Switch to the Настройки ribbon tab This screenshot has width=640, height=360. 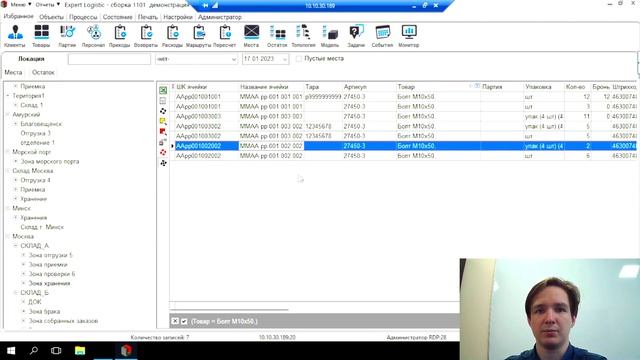[178, 17]
